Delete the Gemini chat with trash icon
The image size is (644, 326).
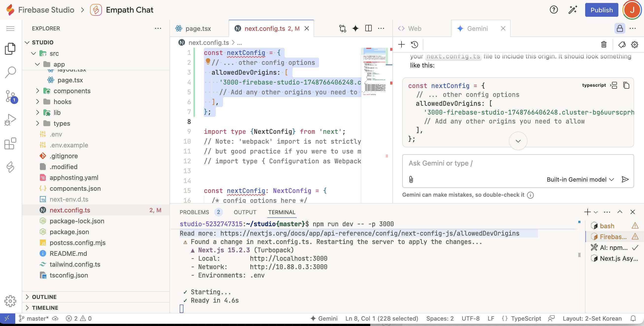[x=604, y=45]
